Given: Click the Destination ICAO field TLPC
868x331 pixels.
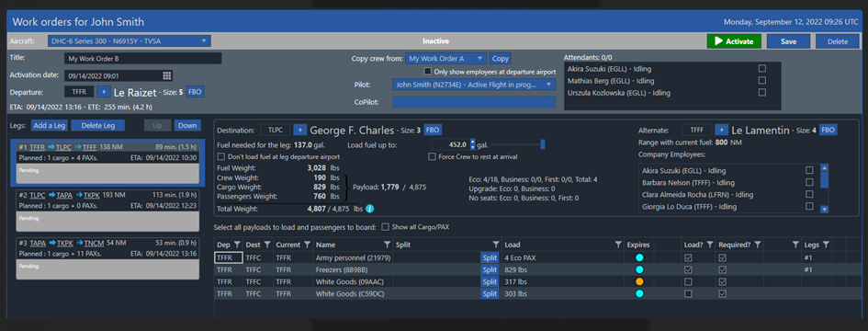Looking at the screenshot, I should [276, 130].
